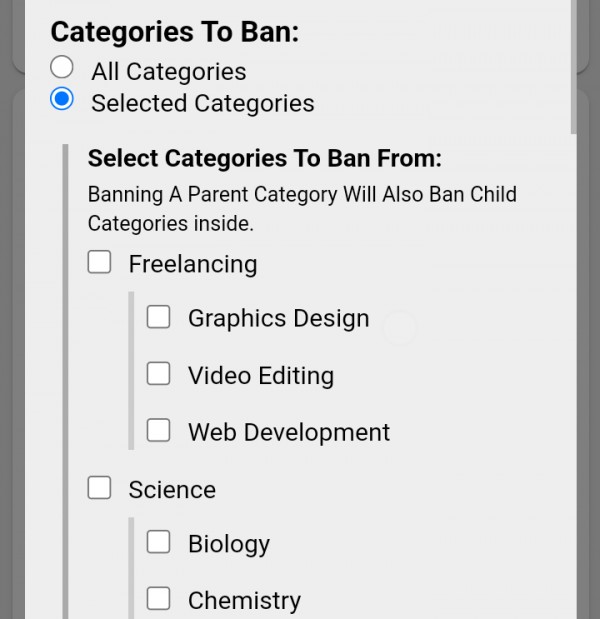600x619 pixels.
Task: Check the Graphics Design checkbox
Action: pos(159,317)
